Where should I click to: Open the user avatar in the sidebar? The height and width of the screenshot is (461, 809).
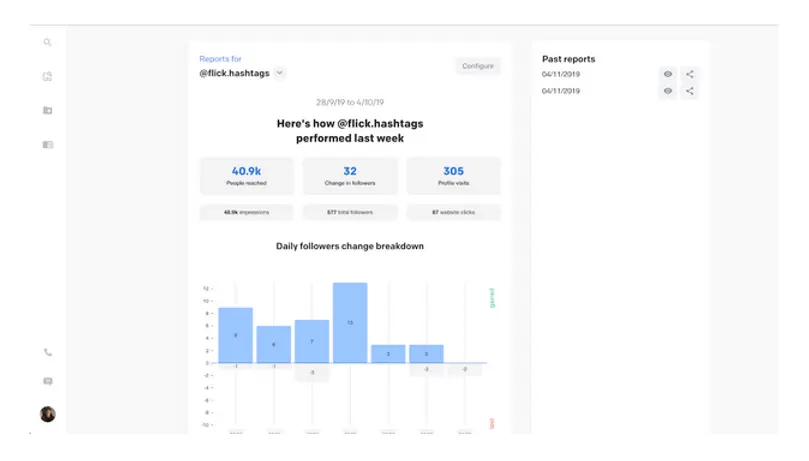pos(47,414)
